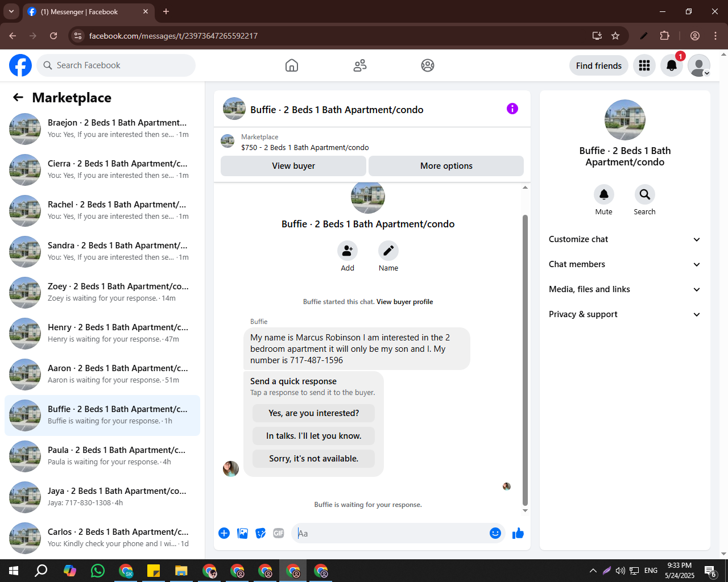
Task: Mute conversation using the bell icon
Action: [604, 194]
